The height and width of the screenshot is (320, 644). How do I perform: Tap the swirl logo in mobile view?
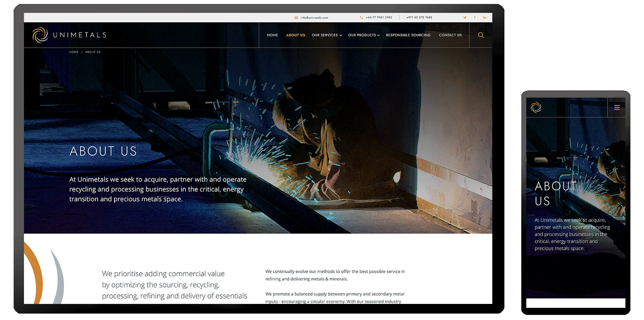[536, 107]
